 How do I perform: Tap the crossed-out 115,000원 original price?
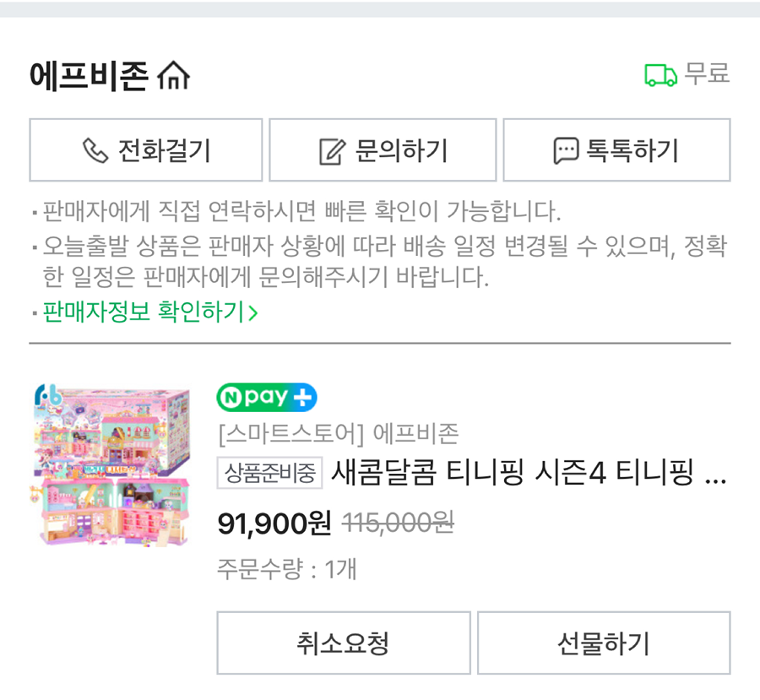pos(398,523)
